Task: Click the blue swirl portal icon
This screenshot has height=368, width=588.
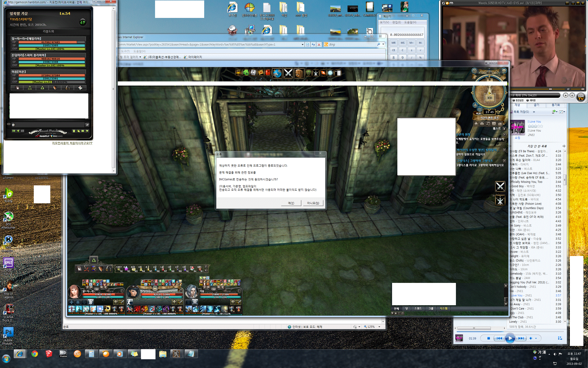Action: click(x=331, y=72)
